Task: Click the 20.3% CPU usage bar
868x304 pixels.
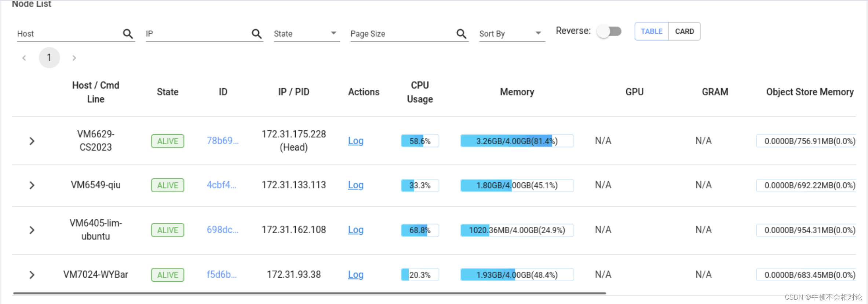Action: click(x=420, y=275)
